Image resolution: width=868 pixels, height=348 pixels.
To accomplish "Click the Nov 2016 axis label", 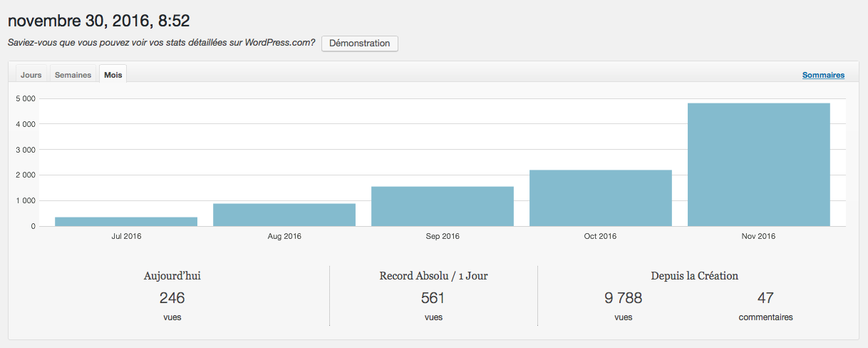I will point(758,236).
